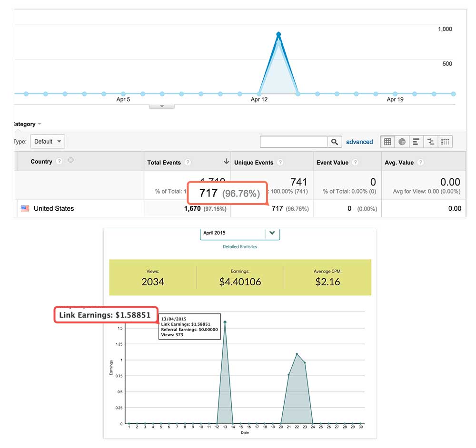Open Detailed Statistics

pos(239,247)
